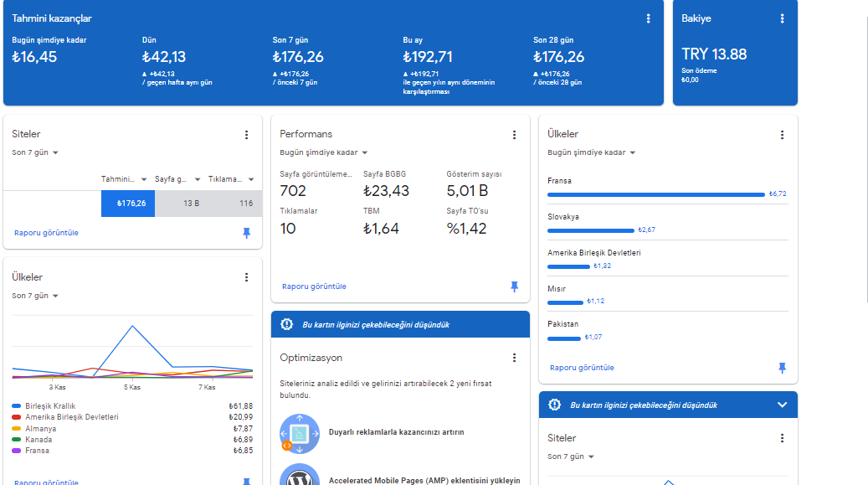Open the left Ülkeler chart card menu
This screenshot has width=868, height=485.
[x=246, y=277]
